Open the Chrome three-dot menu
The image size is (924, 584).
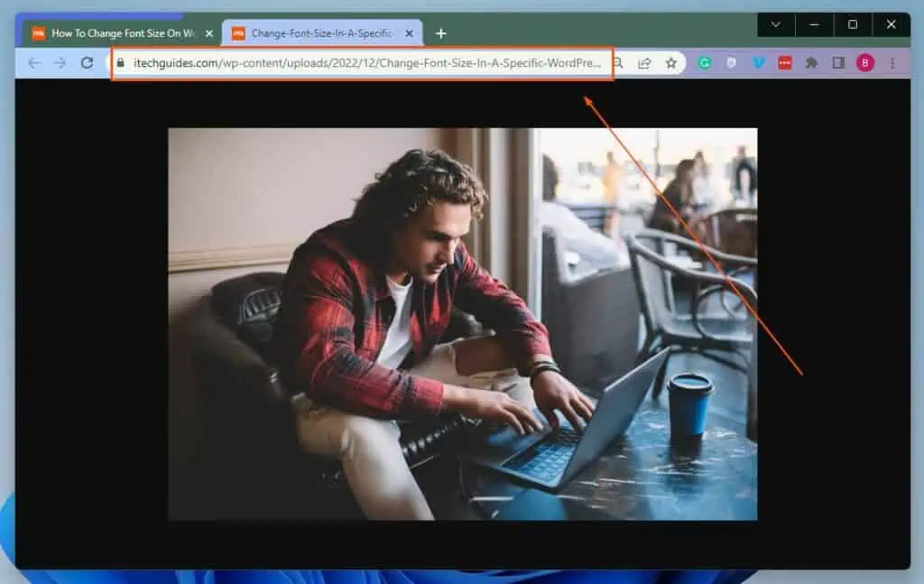pyautogui.click(x=892, y=63)
